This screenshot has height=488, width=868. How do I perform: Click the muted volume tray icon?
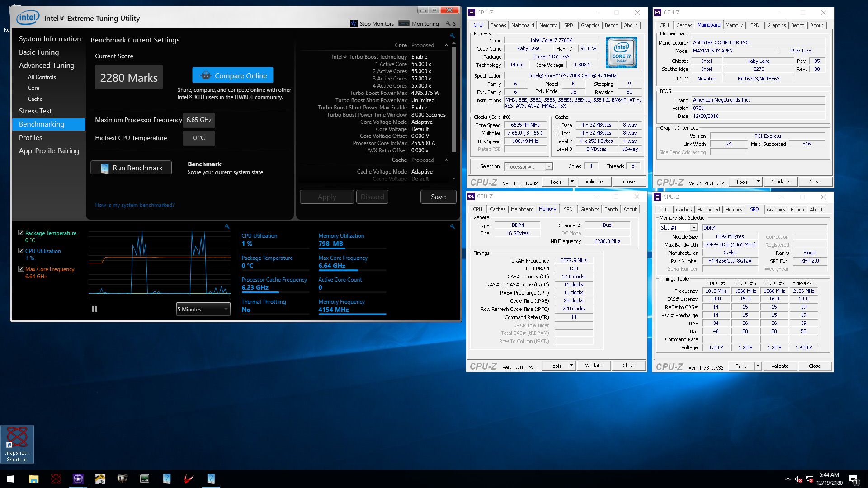pyautogui.click(x=798, y=479)
